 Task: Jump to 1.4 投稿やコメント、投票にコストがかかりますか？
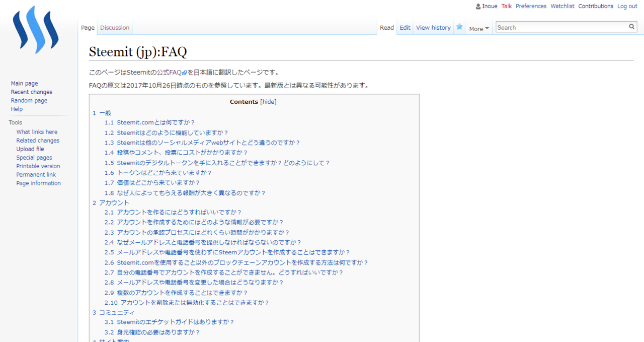[176, 153]
